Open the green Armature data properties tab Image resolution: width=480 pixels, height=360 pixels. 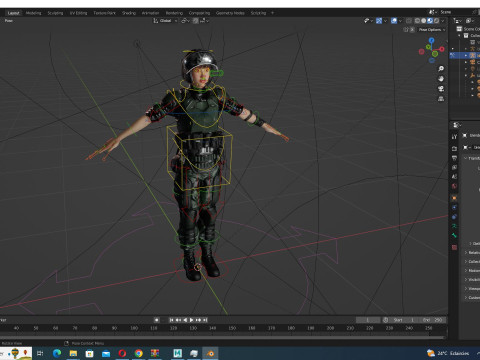tap(454, 226)
